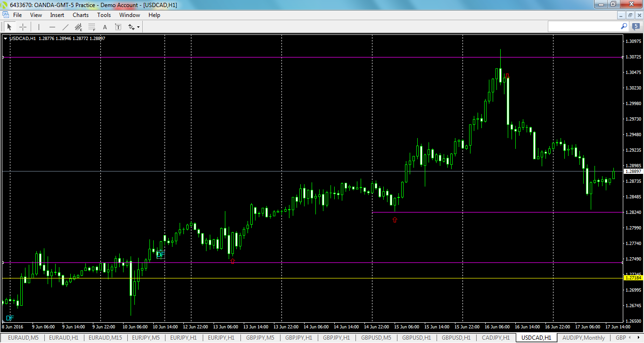Select the Text annotation tool
Screen dimensions: 644x343
[105, 27]
